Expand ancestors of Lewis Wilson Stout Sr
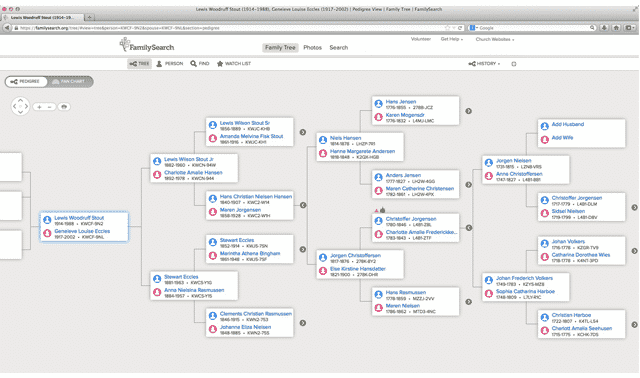Screen dimensions: 640x378 tap(303, 132)
